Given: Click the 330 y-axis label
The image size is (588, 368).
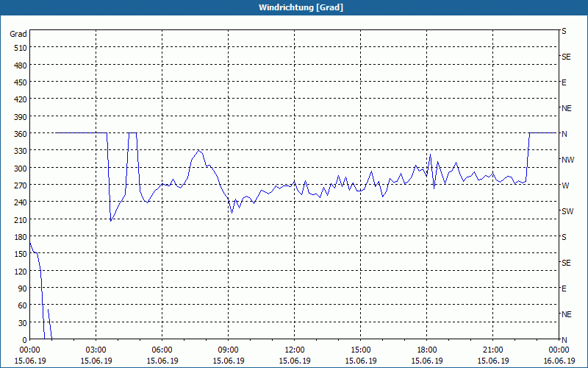Looking at the screenshot, I should tap(21, 151).
